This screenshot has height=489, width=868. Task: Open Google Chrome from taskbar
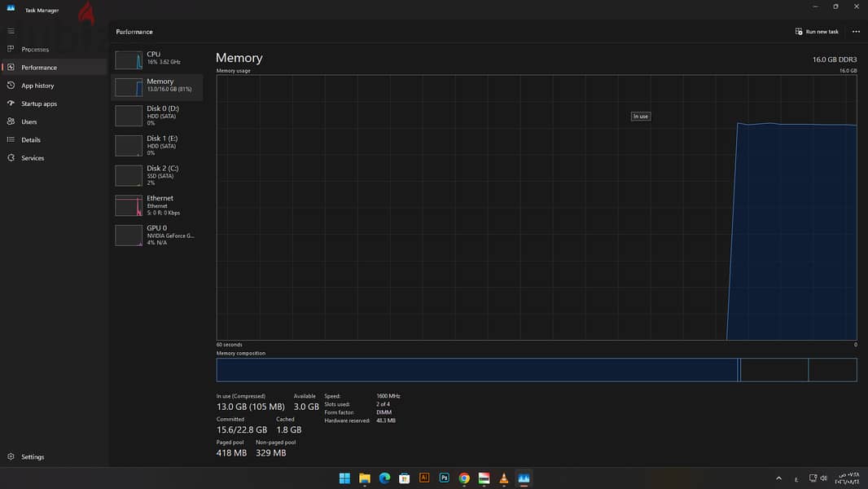(x=464, y=478)
